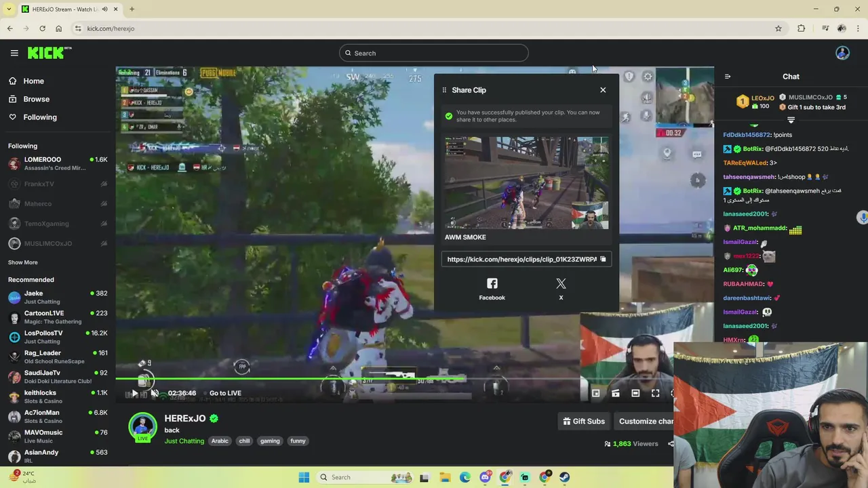
Task: Click the Gift Subs button
Action: coord(584,421)
